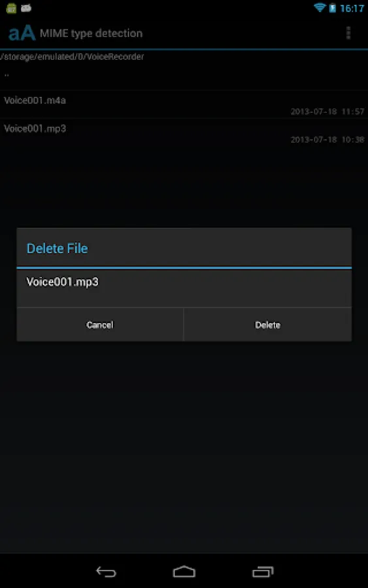Tap the battery status bar icon
This screenshot has height=588, width=368.
click(x=332, y=8)
